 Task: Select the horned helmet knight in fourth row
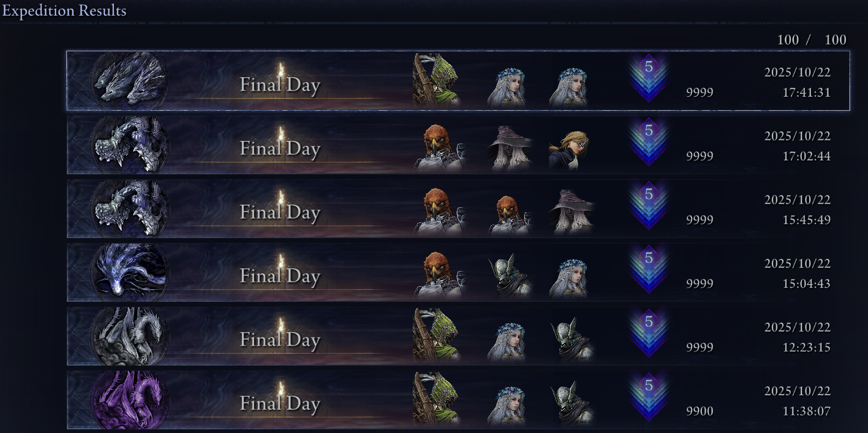point(510,275)
